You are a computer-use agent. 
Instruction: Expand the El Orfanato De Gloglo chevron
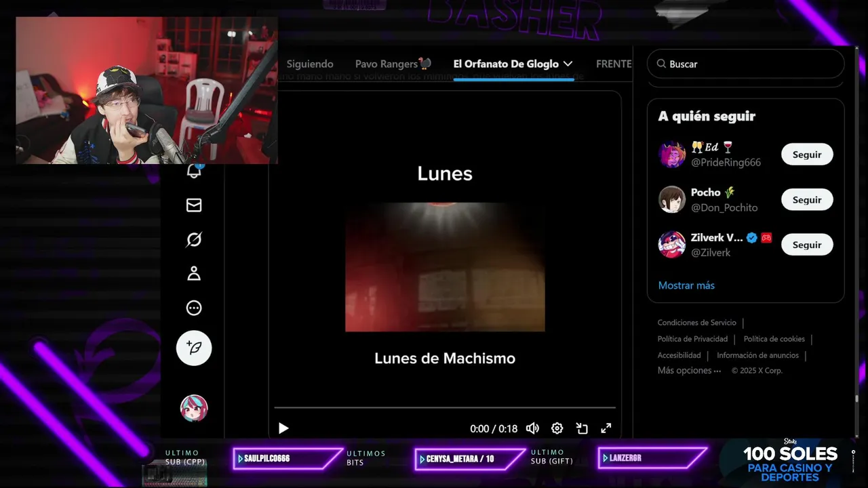(568, 64)
